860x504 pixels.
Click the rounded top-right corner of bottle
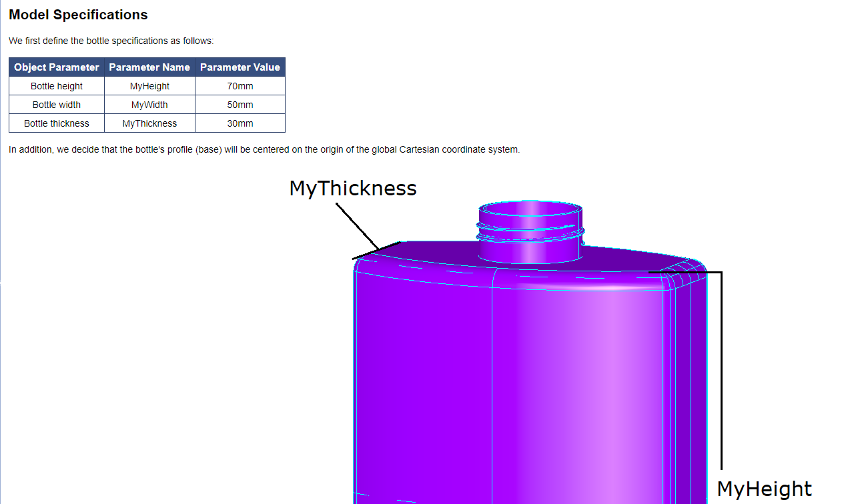pos(686,277)
